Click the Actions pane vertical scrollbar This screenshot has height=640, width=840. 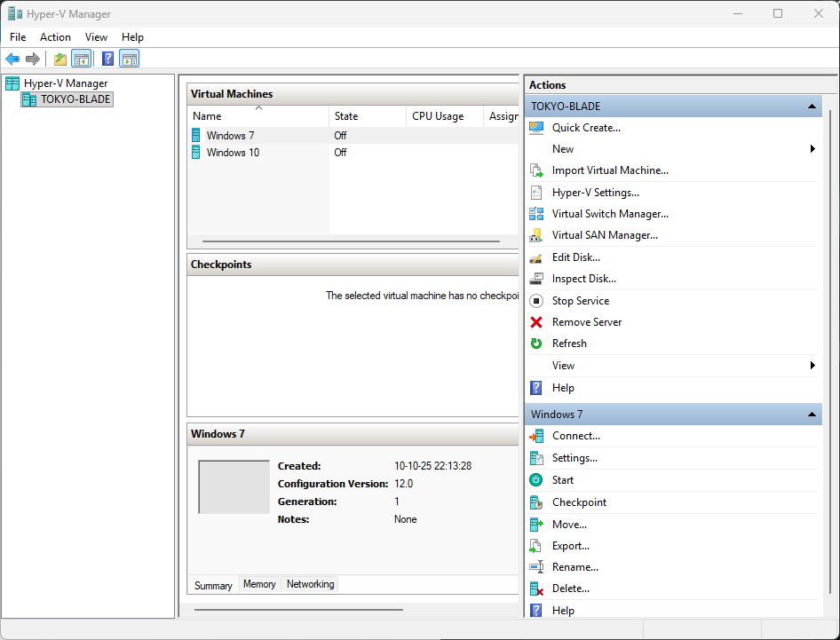click(x=830, y=353)
